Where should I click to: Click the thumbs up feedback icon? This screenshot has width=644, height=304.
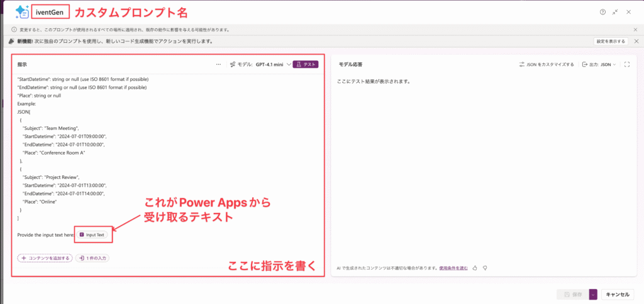[x=475, y=268]
